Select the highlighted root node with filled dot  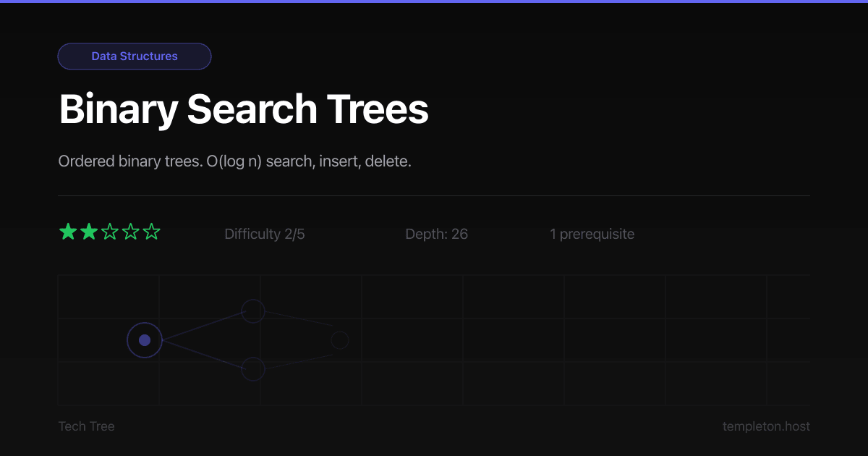tap(145, 340)
